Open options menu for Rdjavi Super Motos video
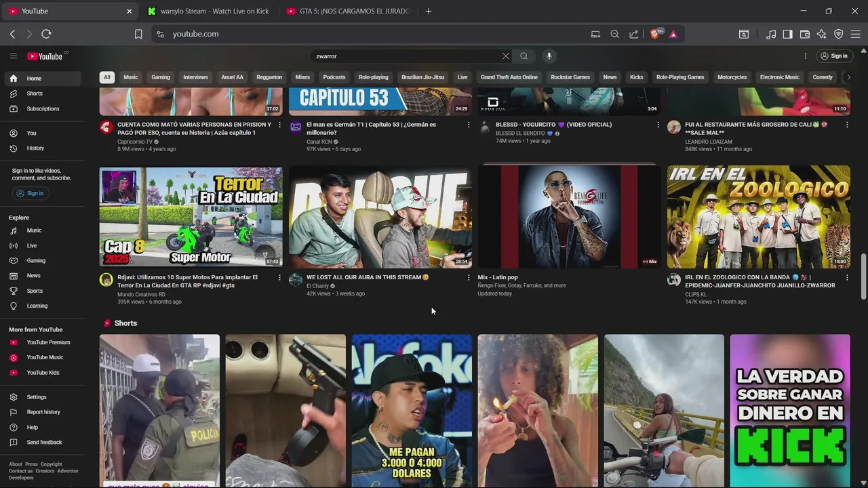 279,277
